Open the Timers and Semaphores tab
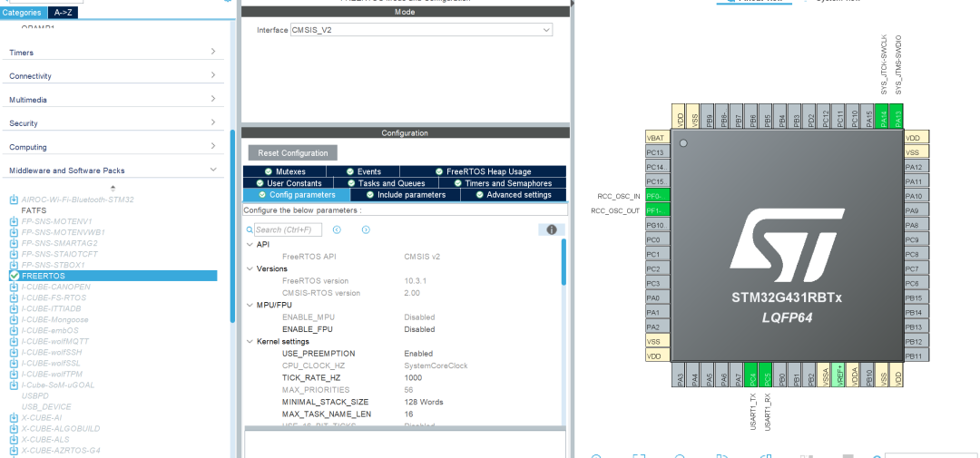The height and width of the screenshot is (458, 980). (x=503, y=183)
